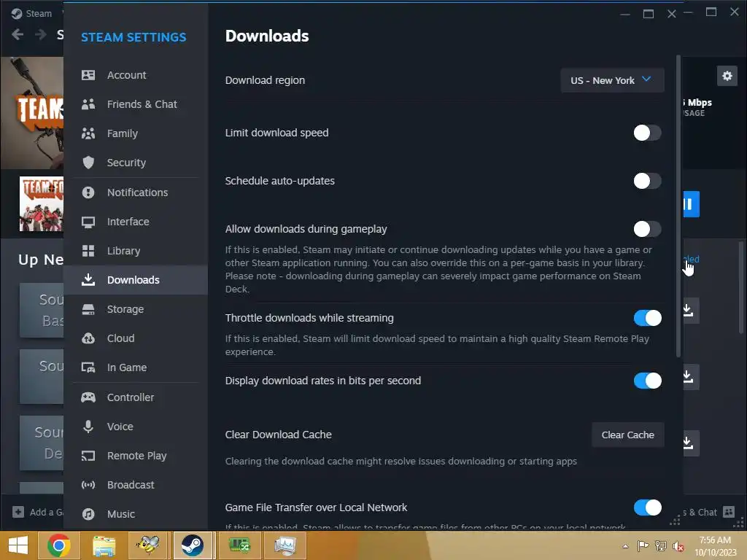Click the Remote Play cast icon
Viewport: 747px width, 560px height.
coord(88,456)
